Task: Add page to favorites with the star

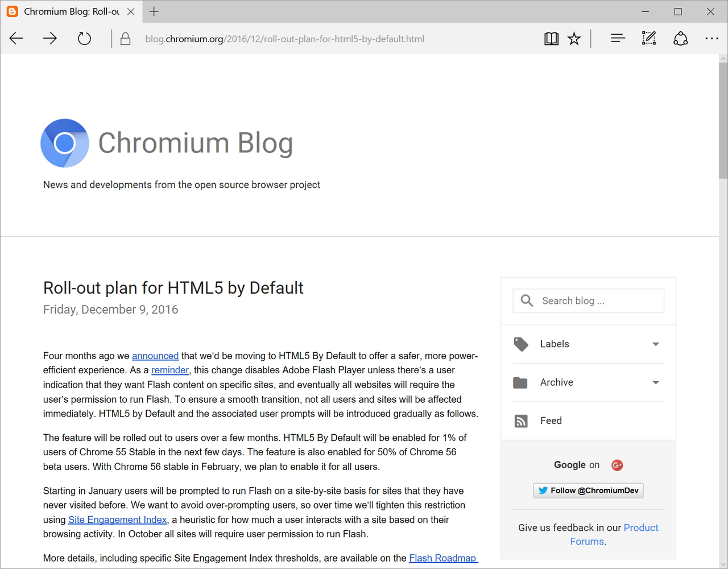Action: click(574, 38)
